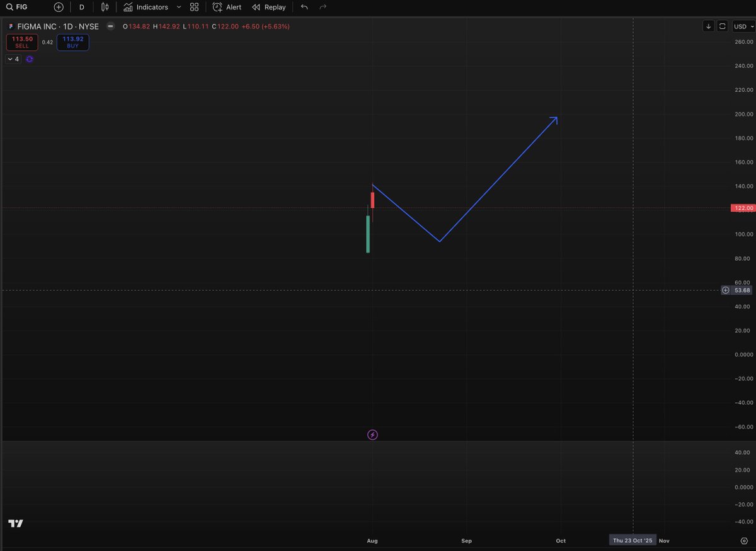This screenshot has width=756, height=551.
Task: Click the 200.00 price axis label
Action: point(743,114)
